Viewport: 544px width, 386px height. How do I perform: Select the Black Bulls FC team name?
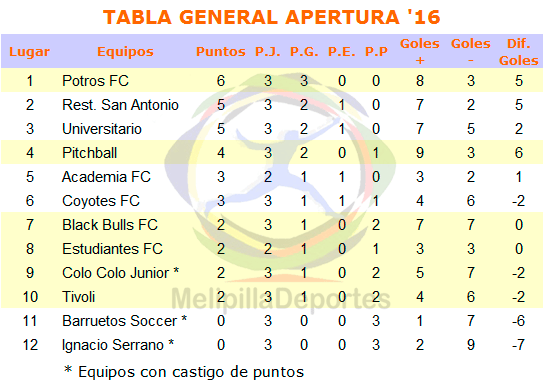click(x=110, y=225)
